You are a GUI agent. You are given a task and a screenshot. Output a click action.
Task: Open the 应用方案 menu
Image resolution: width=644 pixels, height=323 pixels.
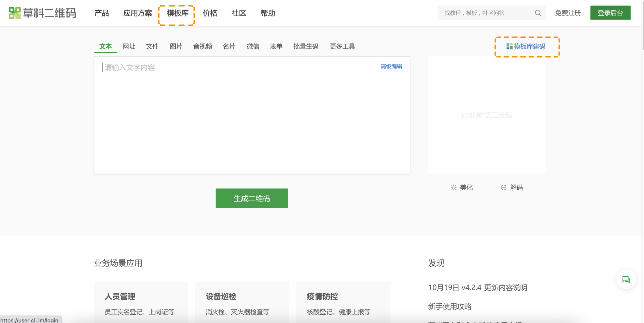(138, 13)
